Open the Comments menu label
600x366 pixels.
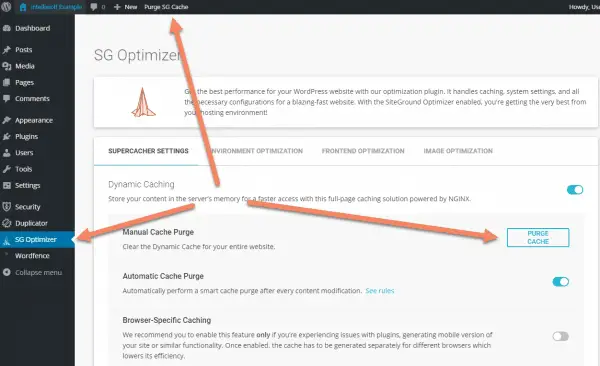32,98
